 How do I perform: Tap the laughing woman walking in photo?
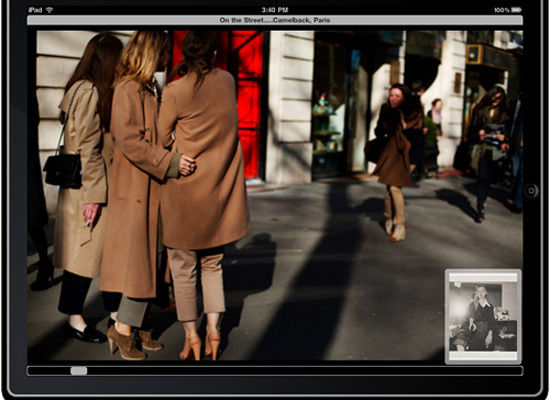[x=396, y=161]
